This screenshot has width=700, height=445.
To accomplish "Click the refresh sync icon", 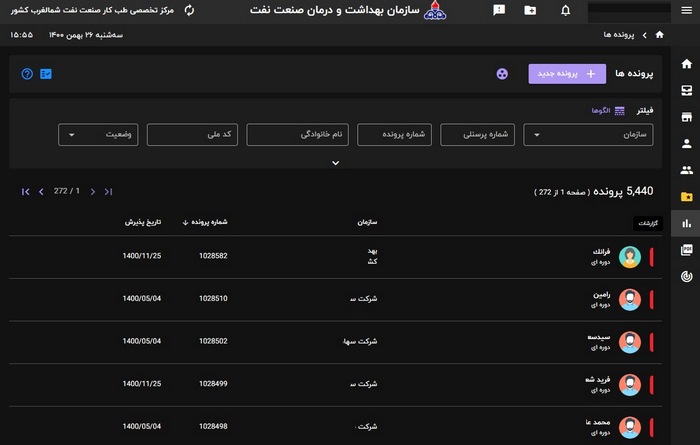I will click(189, 10).
